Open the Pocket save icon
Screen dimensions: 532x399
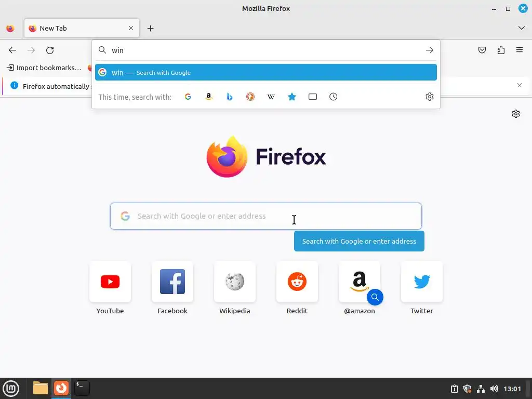pyautogui.click(x=482, y=50)
